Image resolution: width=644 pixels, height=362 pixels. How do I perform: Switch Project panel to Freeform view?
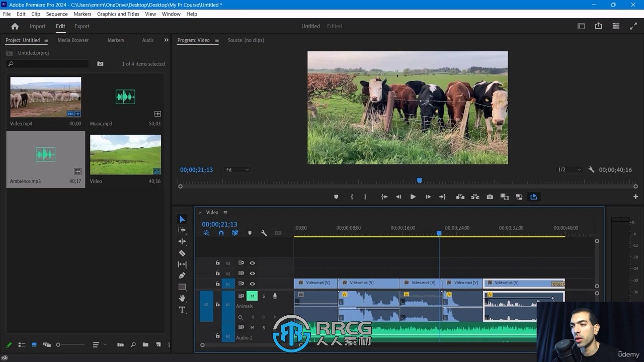[x=47, y=345]
